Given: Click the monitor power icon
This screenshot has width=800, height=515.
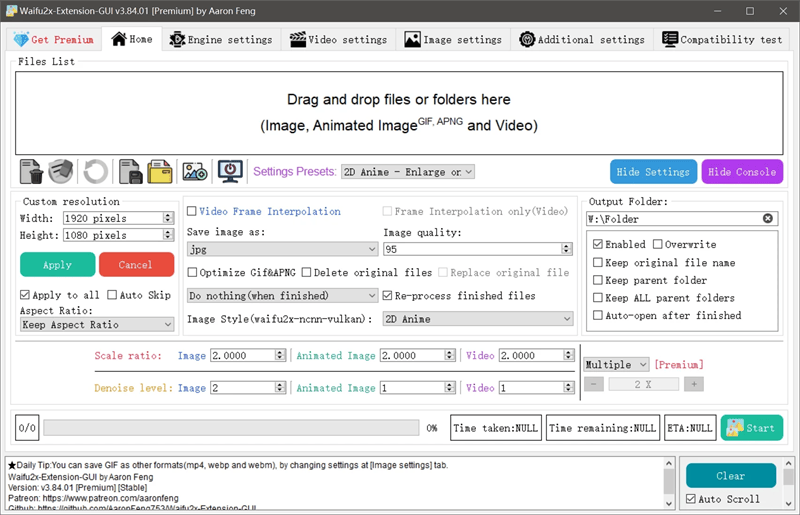Looking at the screenshot, I should (x=230, y=172).
